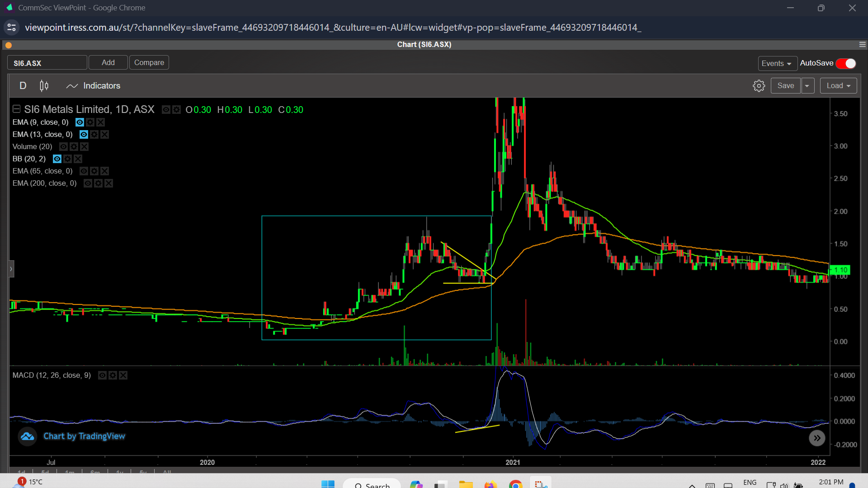Jump to latest bar double-arrow button

[817, 438]
